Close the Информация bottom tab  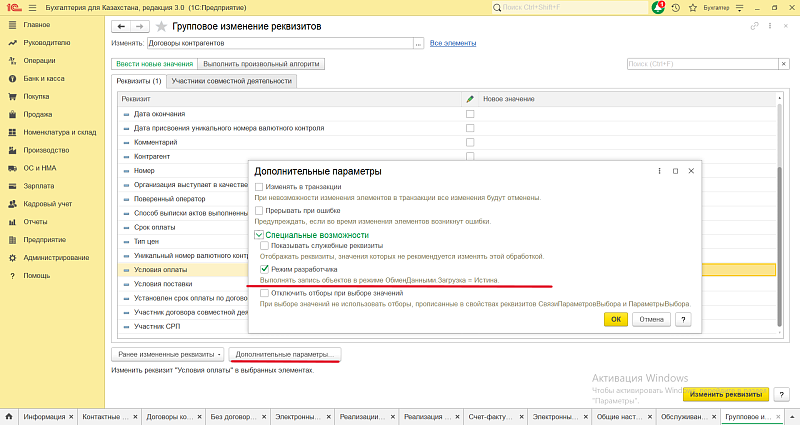71,417
